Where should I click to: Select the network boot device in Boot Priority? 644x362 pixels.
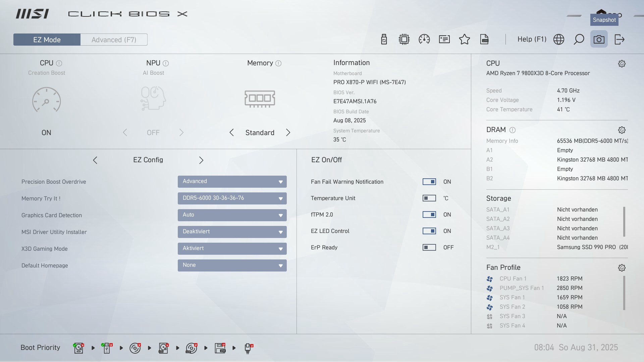pyautogui.click(x=248, y=348)
